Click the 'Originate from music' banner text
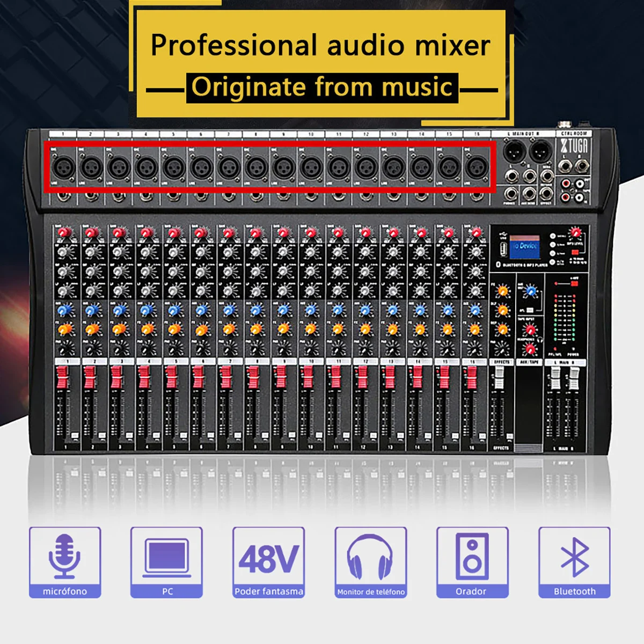This screenshot has height=644, width=644. pos(322,87)
